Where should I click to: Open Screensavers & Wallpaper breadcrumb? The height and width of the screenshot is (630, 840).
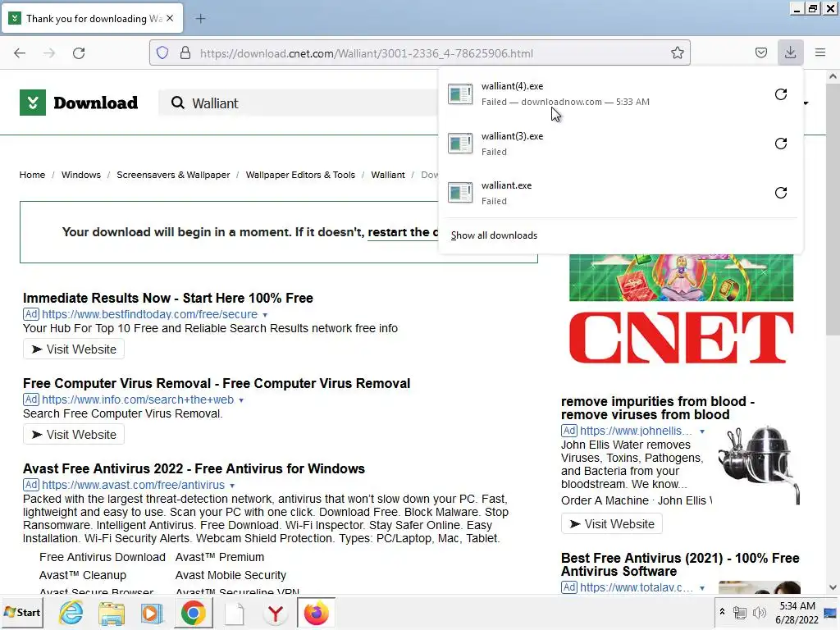(x=173, y=175)
